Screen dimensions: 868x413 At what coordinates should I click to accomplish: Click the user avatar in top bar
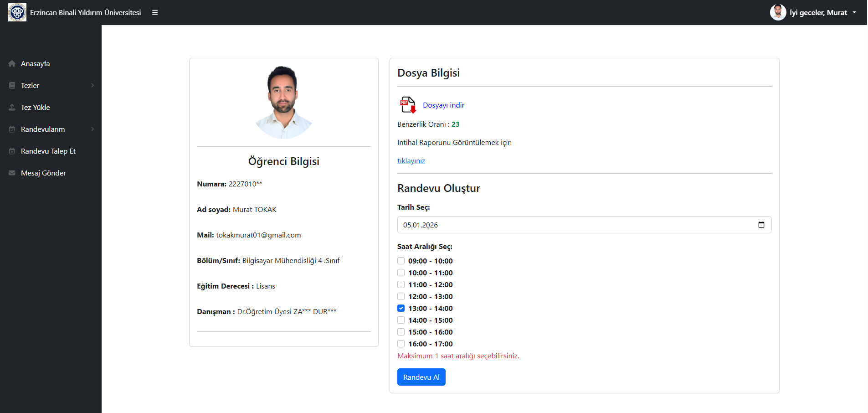(x=778, y=12)
